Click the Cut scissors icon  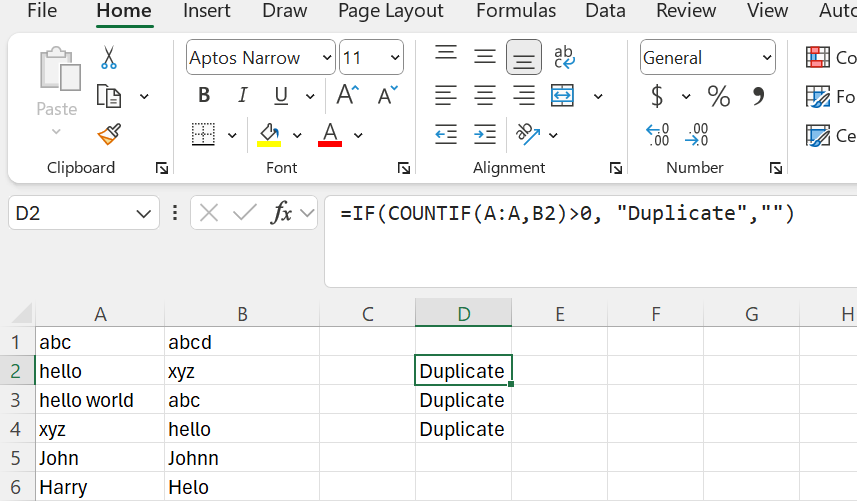[109, 57]
